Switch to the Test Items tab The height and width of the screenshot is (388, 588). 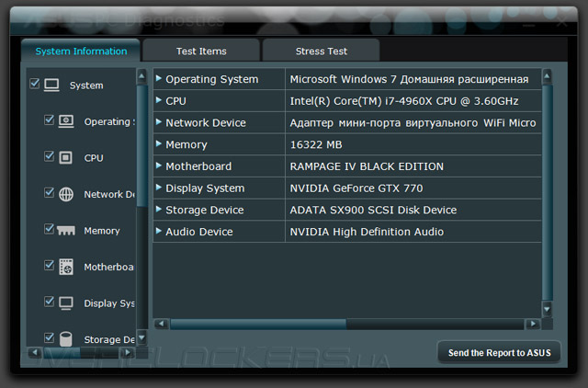(201, 51)
